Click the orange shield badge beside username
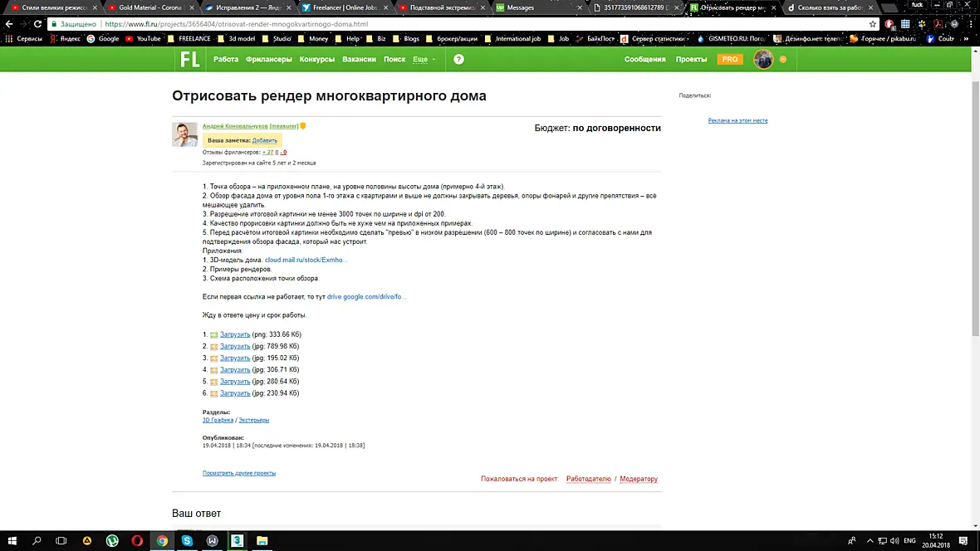Image resolution: width=980 pixels, height=551 pixels. [x=303, y=126]
